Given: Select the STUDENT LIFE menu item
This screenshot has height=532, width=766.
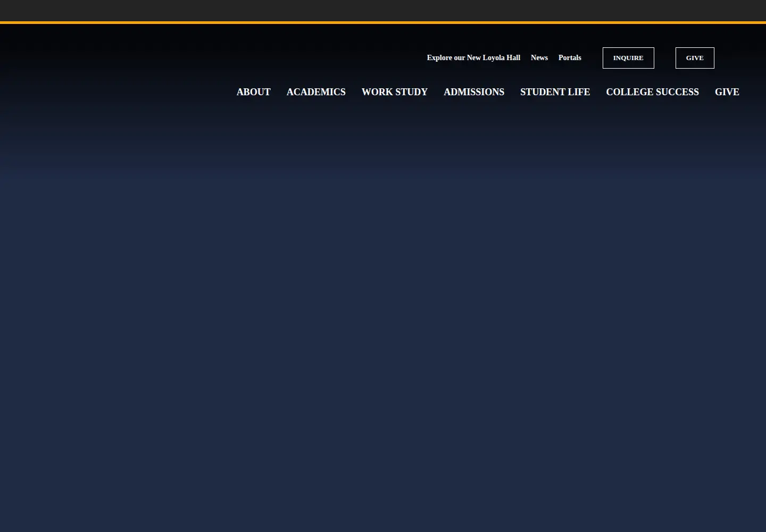Looking at the screenshot, I should [555, 92].
